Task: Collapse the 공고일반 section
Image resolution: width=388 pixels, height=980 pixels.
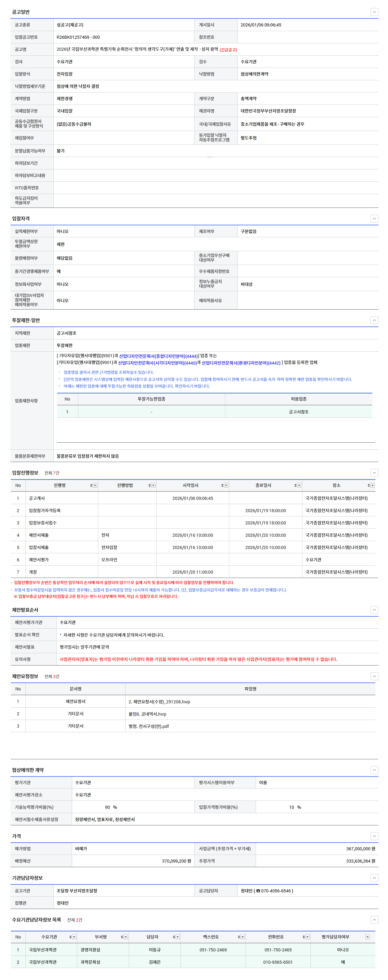Action: (374, 12)
